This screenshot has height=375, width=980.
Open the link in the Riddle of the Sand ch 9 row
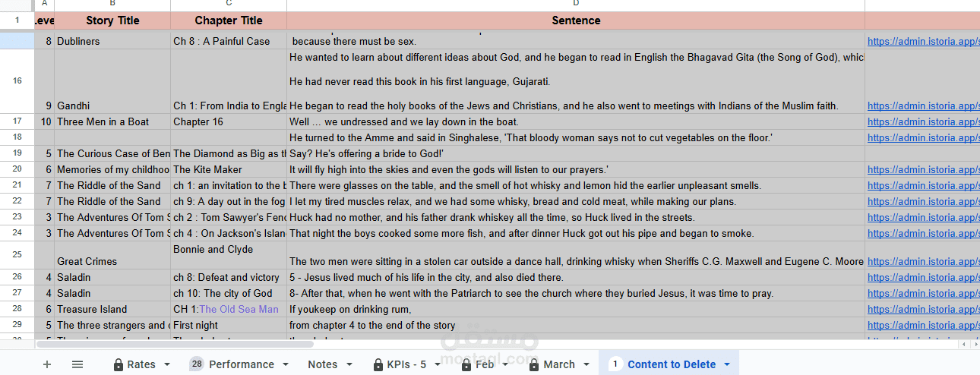click(x=923, y=201)
